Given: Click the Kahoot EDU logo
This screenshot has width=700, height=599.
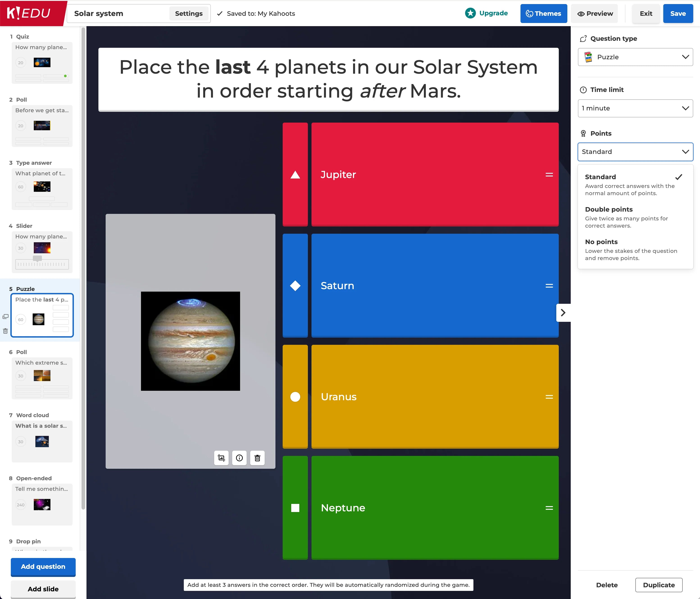Looking at the screenshot, I should click(29, 14).
